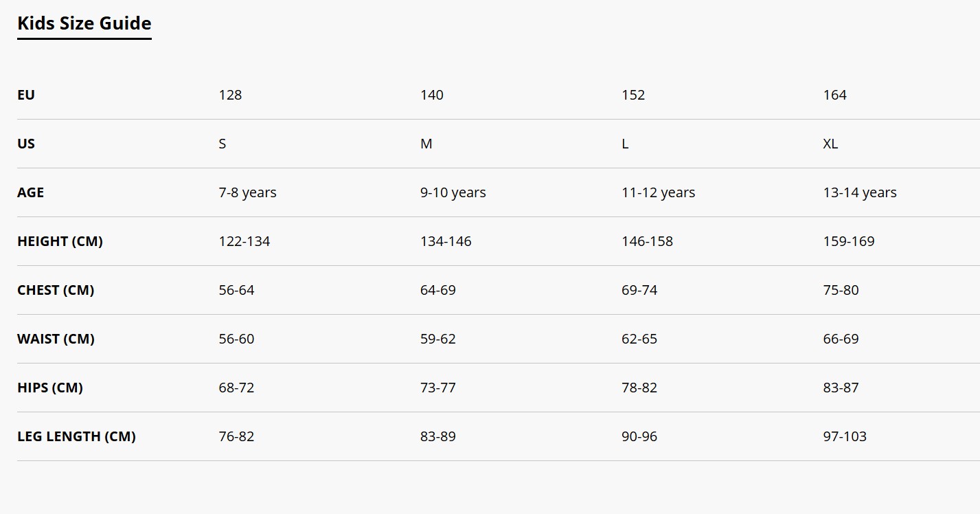Click the US size M cell

426,144
